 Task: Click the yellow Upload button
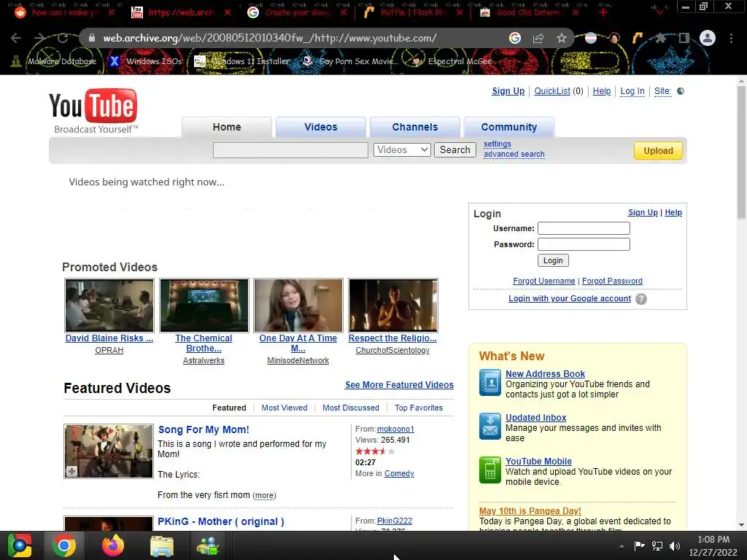point(659,150)
